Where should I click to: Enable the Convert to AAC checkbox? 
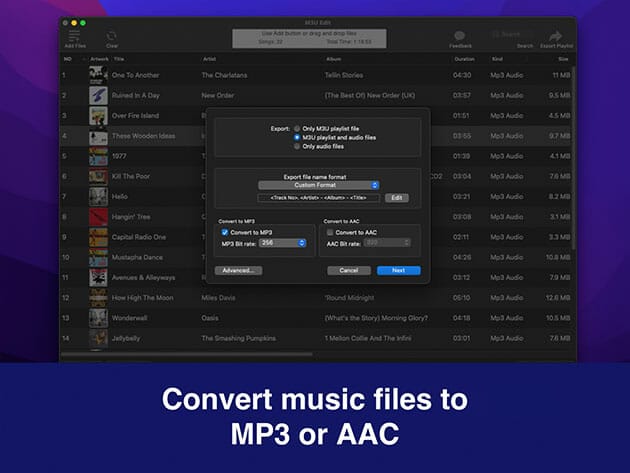point(331,232)
